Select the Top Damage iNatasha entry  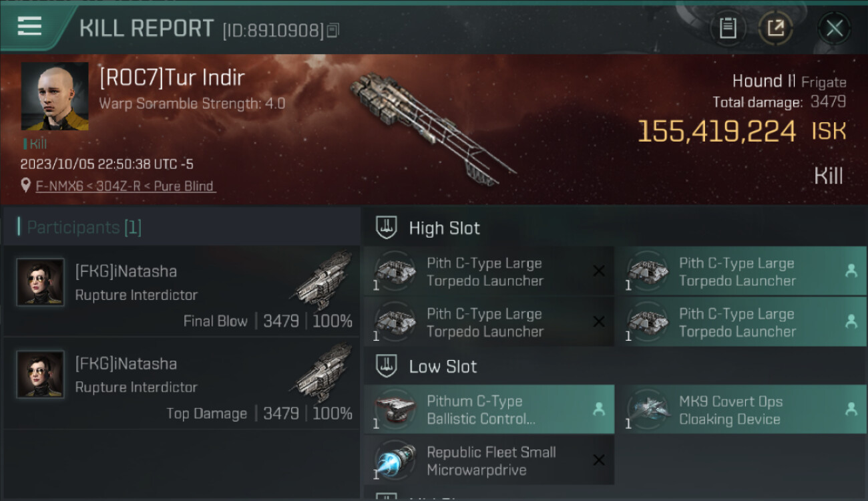[x=182, y=383]
